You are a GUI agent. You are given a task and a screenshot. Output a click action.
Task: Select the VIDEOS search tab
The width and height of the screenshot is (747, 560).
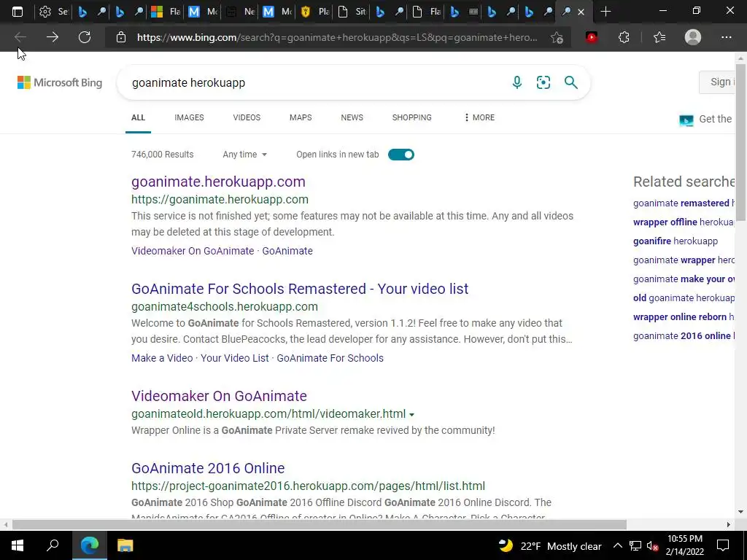point(247,117)
